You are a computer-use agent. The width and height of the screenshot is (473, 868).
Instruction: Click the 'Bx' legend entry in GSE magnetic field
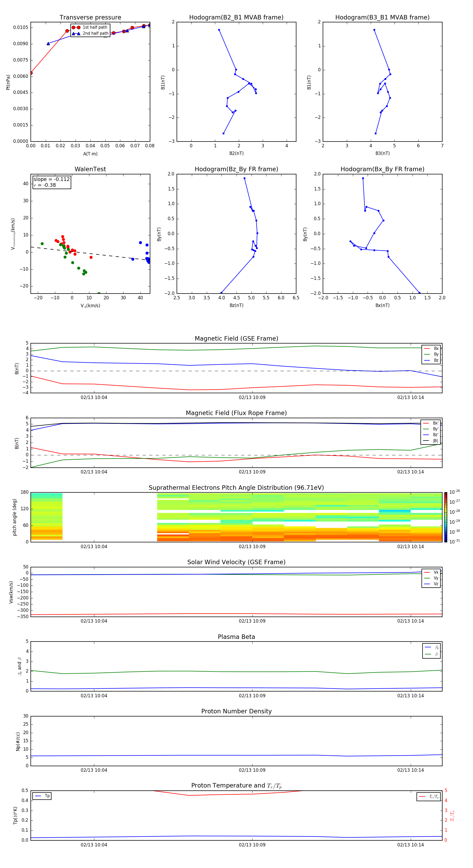431,349
